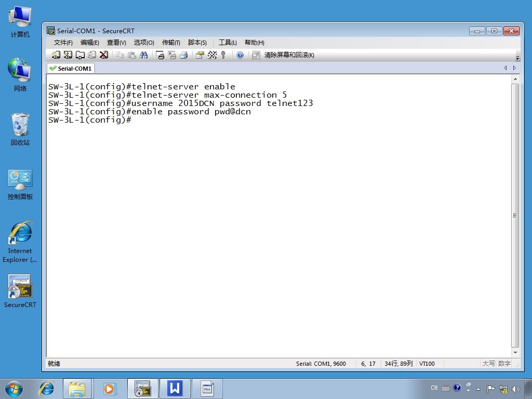
Task: Select the SecureCRT desktop shortcut
Action: point(20,291)
